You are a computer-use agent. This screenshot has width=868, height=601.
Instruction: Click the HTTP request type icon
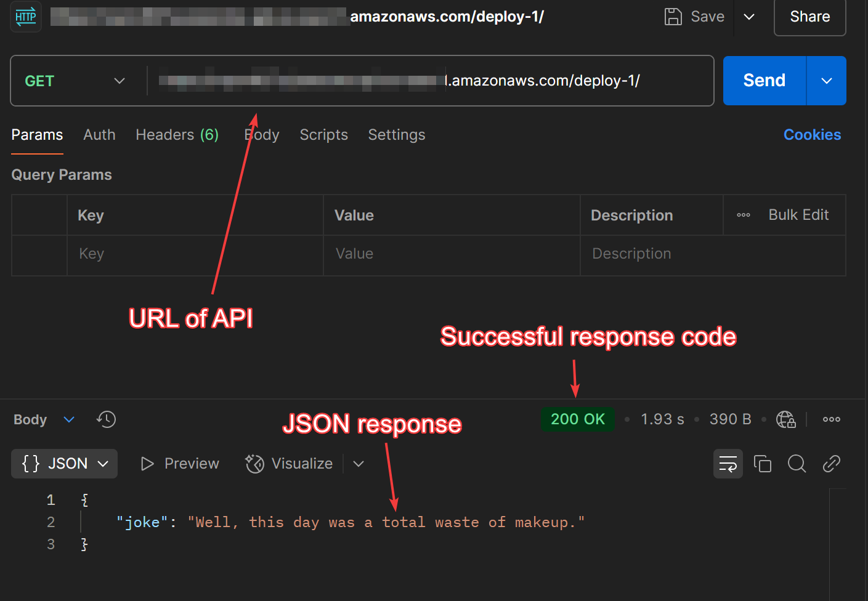tap(26, 17)
